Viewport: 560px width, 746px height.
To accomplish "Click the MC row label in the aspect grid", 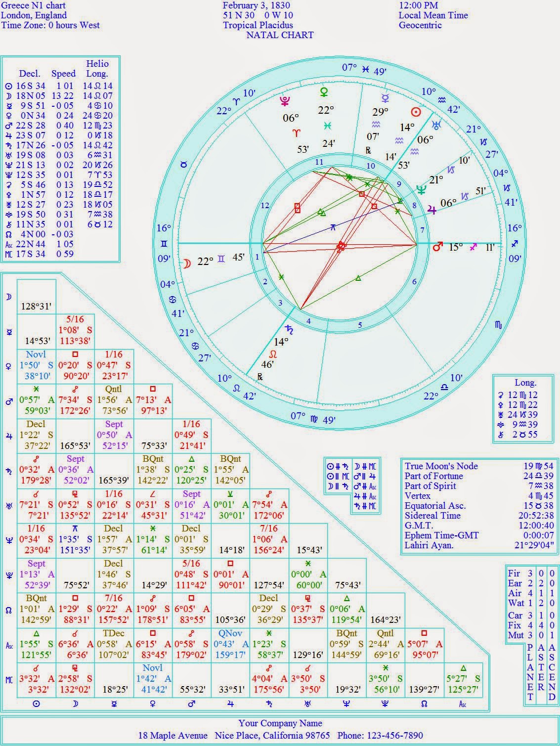I will tap(8, 681).
